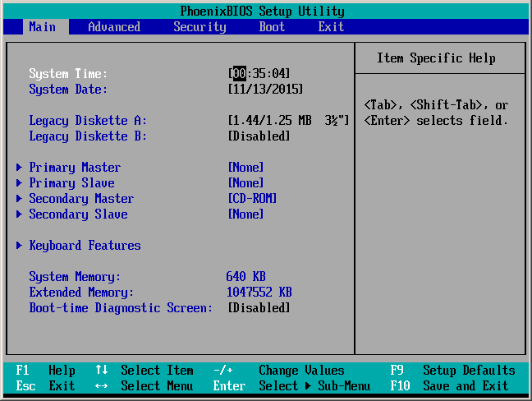The image size is (532, 401).
Task: Select the highlighted hours field of System Time
Action: click(240, 73)
